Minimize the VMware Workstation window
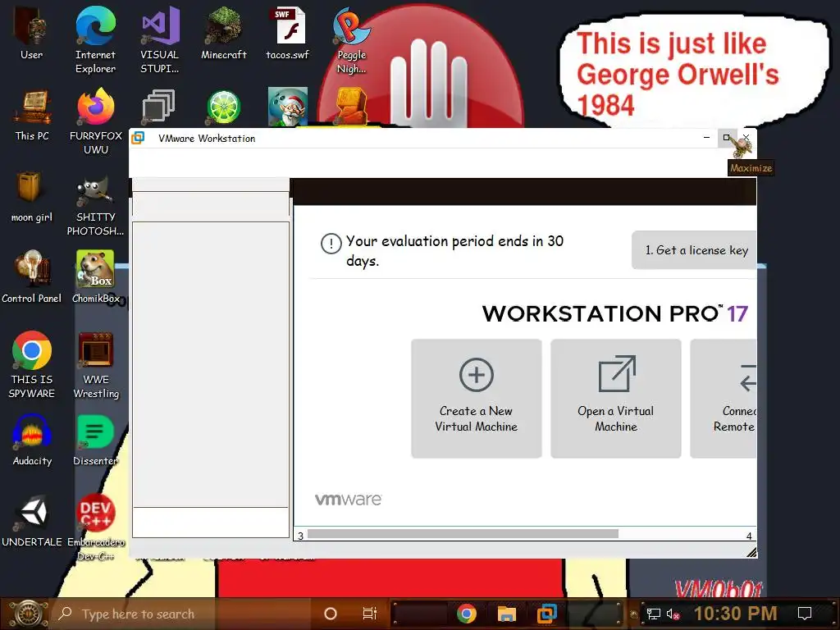This screenshot has height=630, width=840. click(x=706, y=138)
